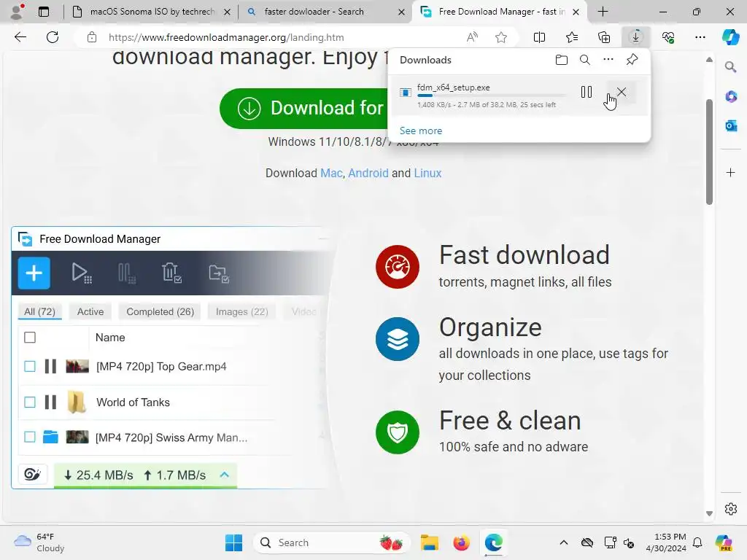Open Edge Settings and more menu
Screen dimensions: 747x560
700,37
